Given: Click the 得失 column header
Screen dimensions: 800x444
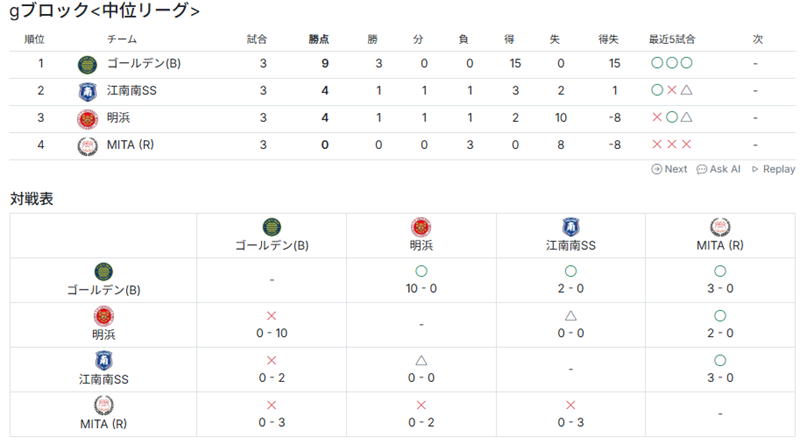Looking at the screenshot, I should coord(608,39).
